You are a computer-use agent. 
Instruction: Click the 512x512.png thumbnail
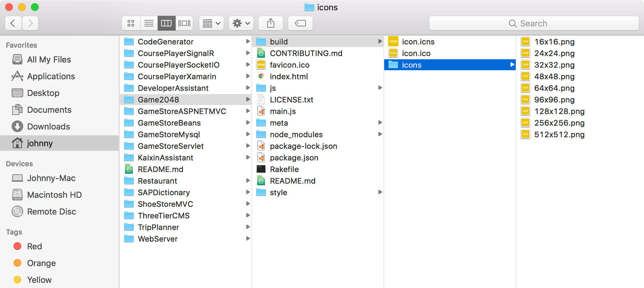point(525,134)
